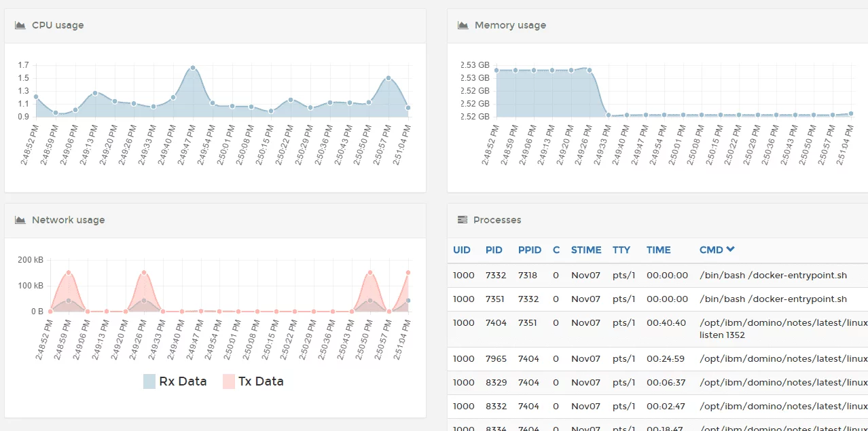Toggle Tx Data series in network legend
868x431 pixels.
coord(261,381)
